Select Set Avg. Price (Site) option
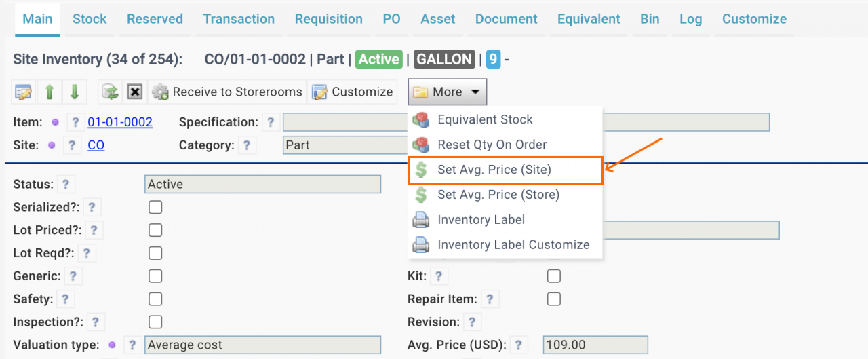Viewport: 868px width, 359px height. point(494,170)
